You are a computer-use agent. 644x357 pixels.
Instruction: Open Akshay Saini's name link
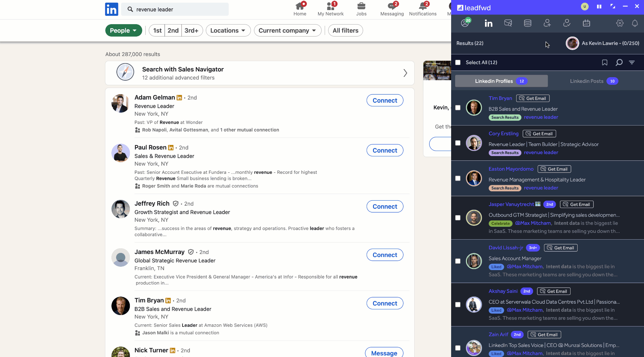pyautogui.click(x=503, y=291)
